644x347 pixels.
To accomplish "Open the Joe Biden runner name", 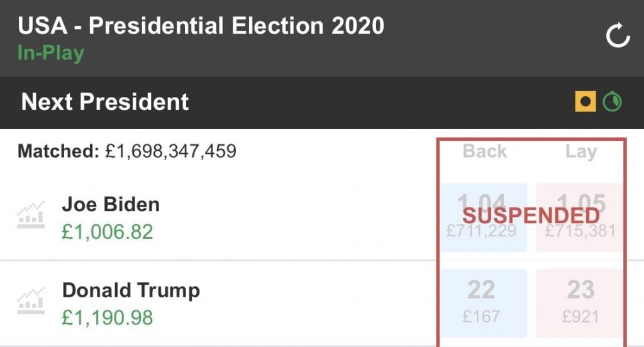I will (111, 204).
